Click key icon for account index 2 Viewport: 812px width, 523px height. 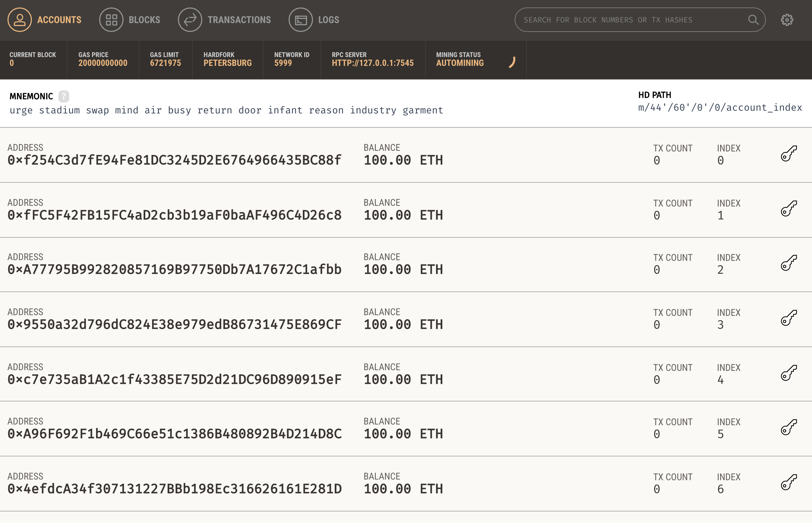[789, 263]
